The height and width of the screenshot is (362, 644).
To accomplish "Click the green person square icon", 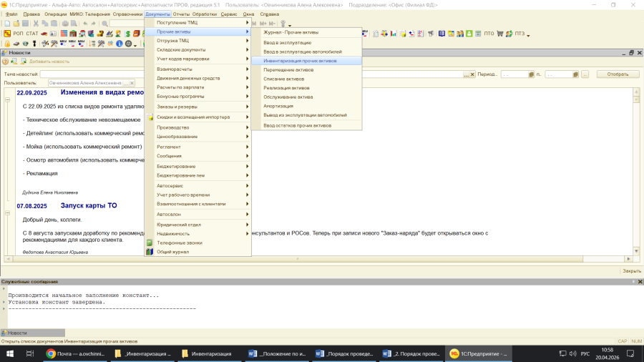I will 469,34.
